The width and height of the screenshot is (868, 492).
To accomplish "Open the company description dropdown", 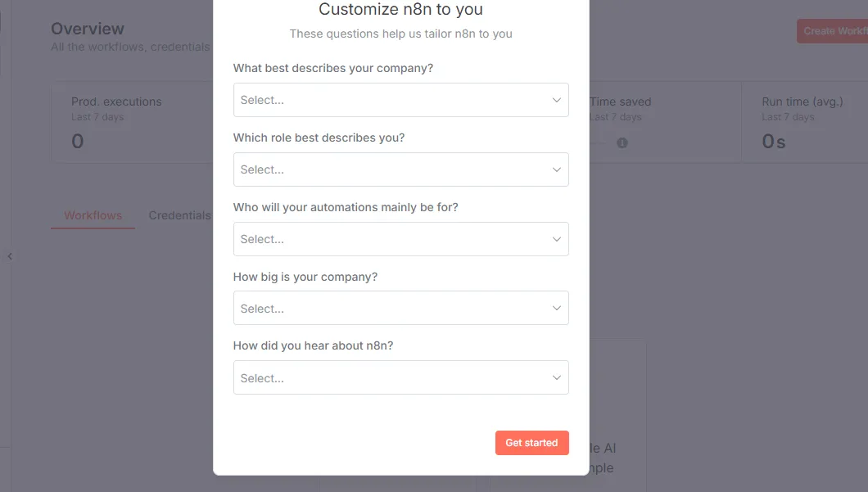I will [400, 100].
